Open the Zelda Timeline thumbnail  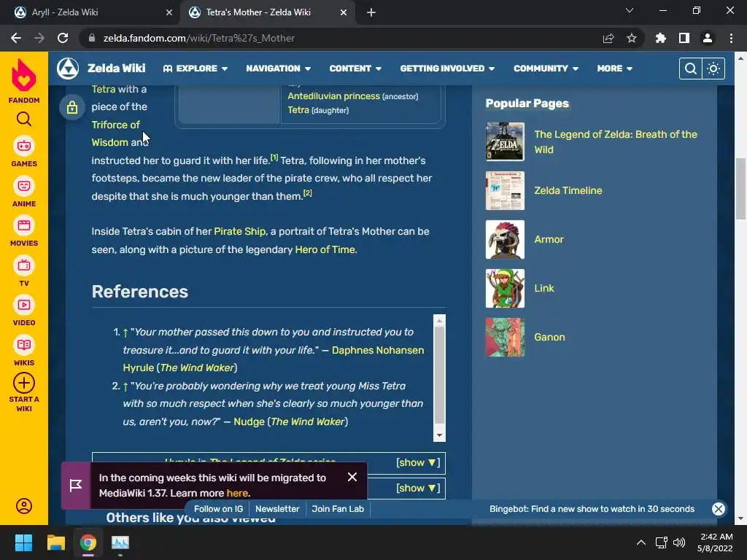point(505,190)
